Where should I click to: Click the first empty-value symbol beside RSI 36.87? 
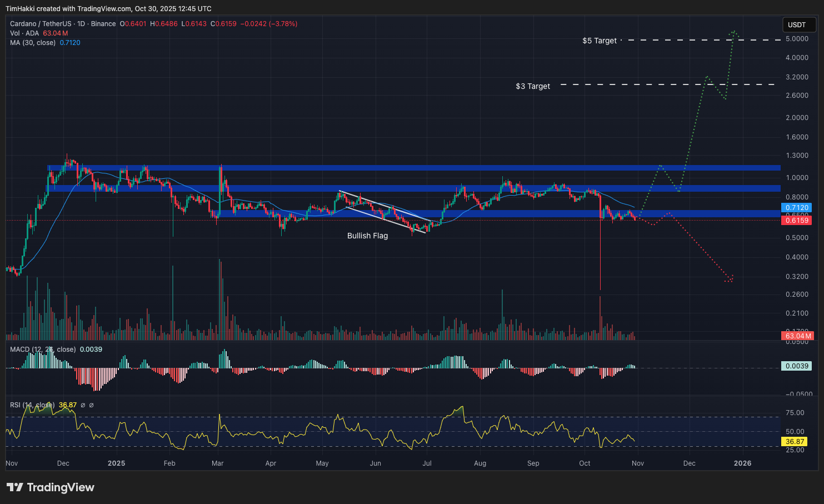(x=83, y=405)
